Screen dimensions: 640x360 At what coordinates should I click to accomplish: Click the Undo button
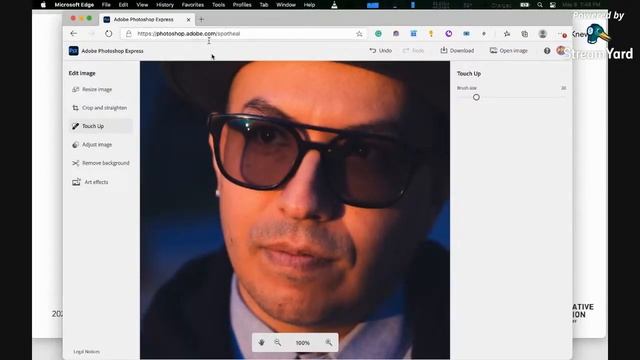pos(380,51)
